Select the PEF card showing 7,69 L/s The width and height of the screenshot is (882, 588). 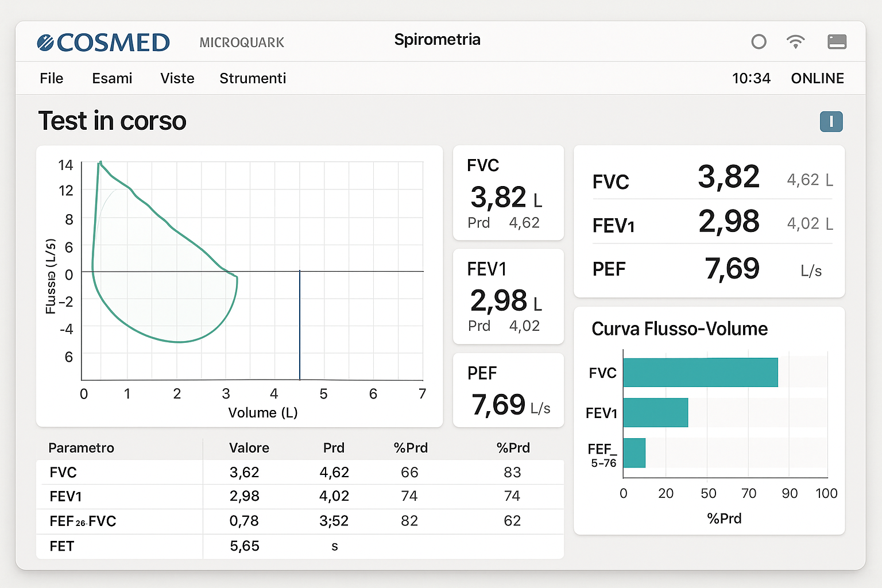pos(508,390)
